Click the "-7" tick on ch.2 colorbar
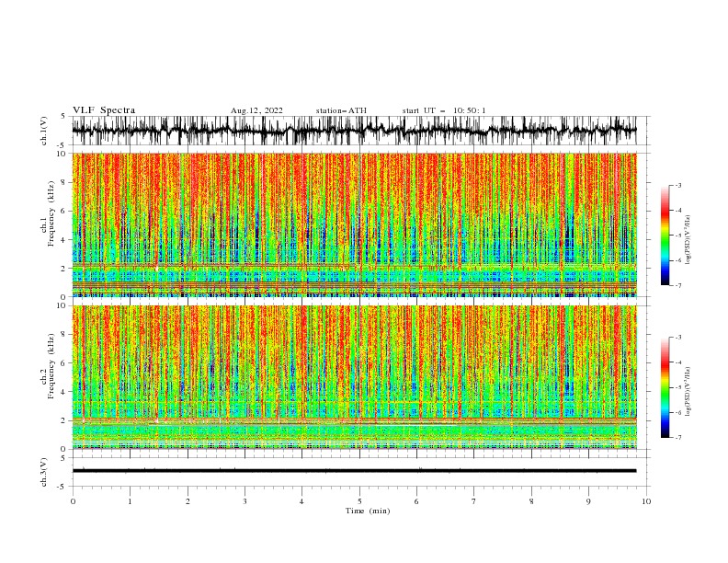The image size is (728, 563). (677, 438)
